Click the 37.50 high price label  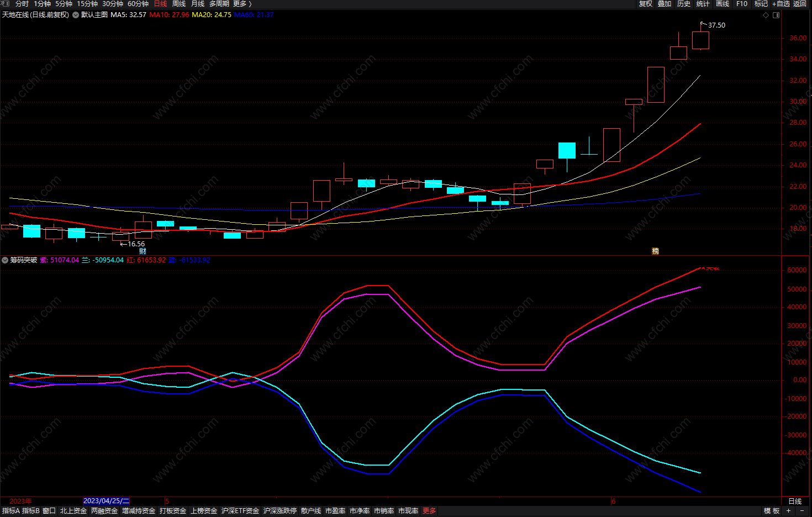pos(716,25)
